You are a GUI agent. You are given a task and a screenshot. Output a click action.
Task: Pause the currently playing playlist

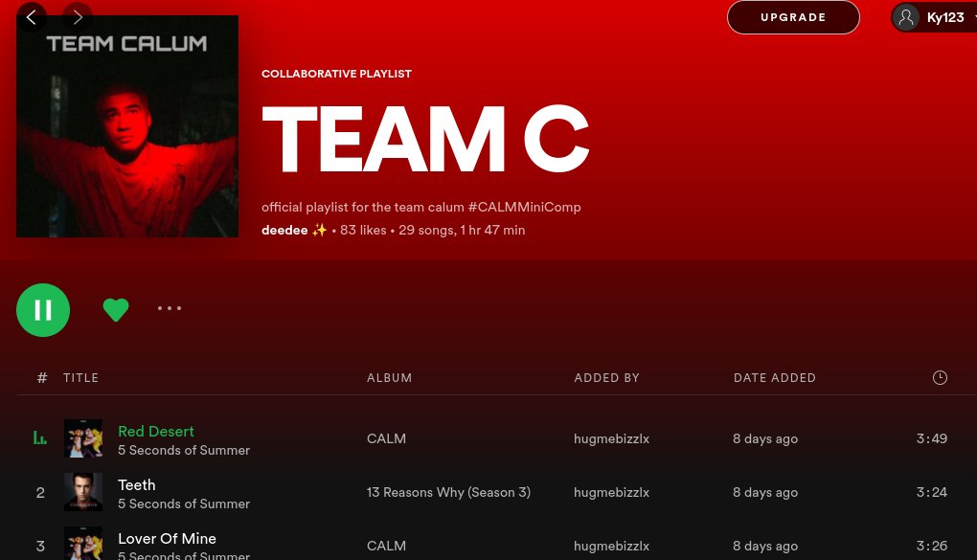tap(43, 309)
